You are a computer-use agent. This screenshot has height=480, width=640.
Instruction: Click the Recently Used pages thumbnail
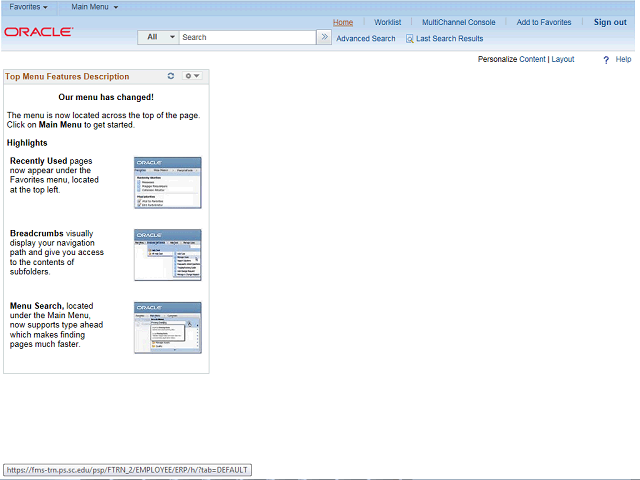pos(168,183)
